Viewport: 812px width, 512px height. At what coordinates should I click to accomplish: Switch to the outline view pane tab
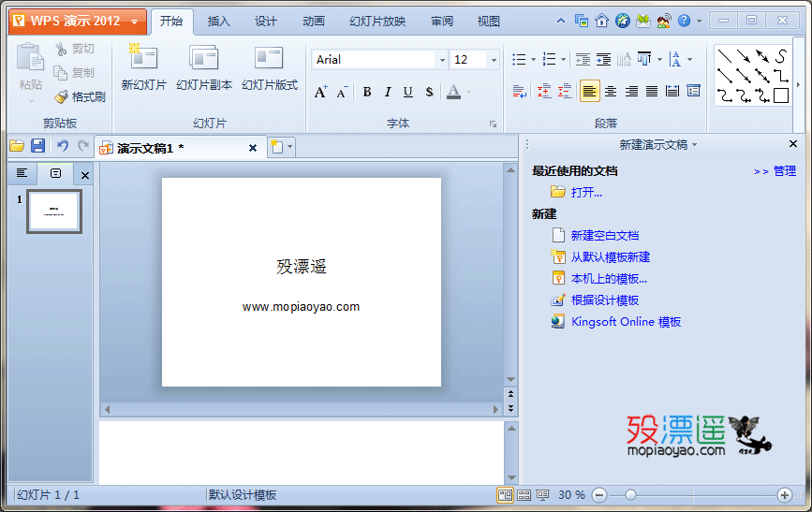click(22, 173)
